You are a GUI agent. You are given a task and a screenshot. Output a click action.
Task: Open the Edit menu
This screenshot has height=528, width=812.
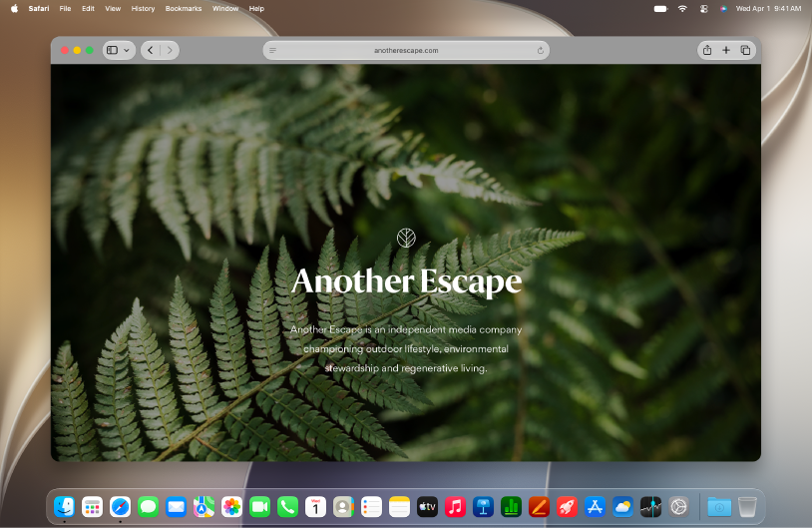pos(88,8)
